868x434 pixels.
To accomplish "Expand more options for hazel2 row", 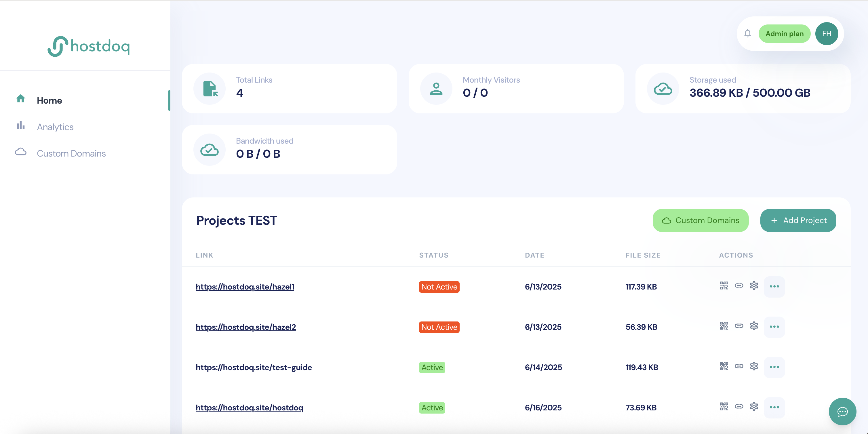I will 774,327.
